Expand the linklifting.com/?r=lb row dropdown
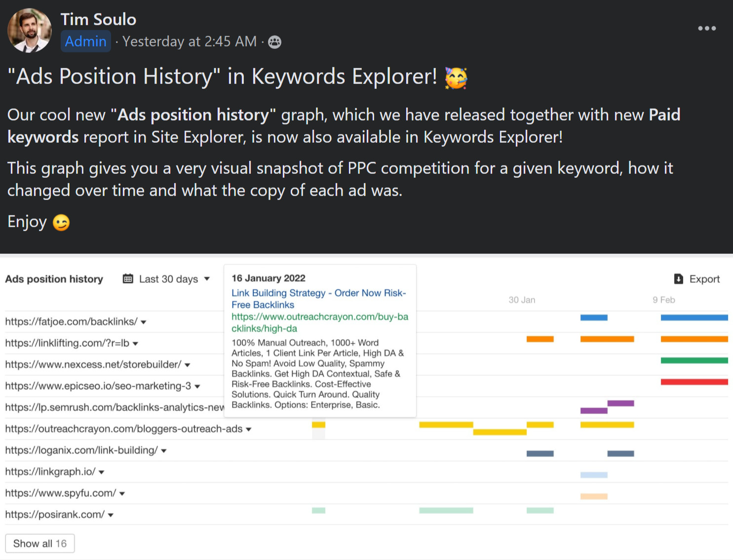733x560 pixels. pos(137,344)
